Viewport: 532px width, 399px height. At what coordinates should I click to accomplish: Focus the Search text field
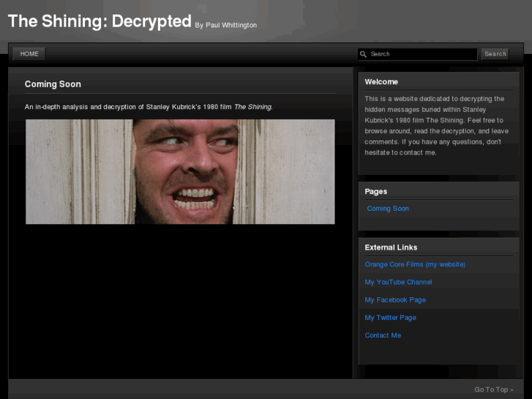tap(418, 54)
